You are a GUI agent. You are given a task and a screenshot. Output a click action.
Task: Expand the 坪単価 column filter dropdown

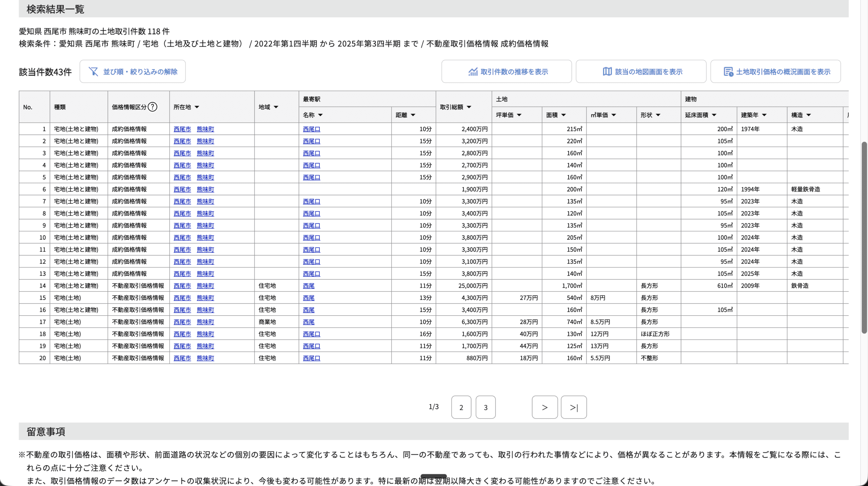point(519,115)
